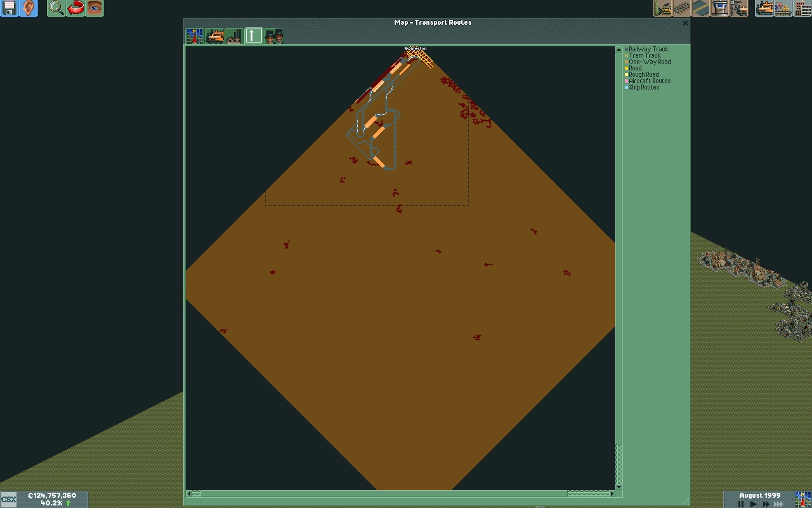
Task: Click the Tram Track legend entry
Action: (643, 56)
